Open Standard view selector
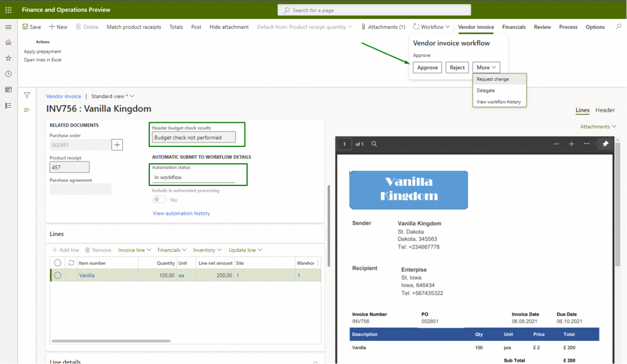 click(113, 96)
